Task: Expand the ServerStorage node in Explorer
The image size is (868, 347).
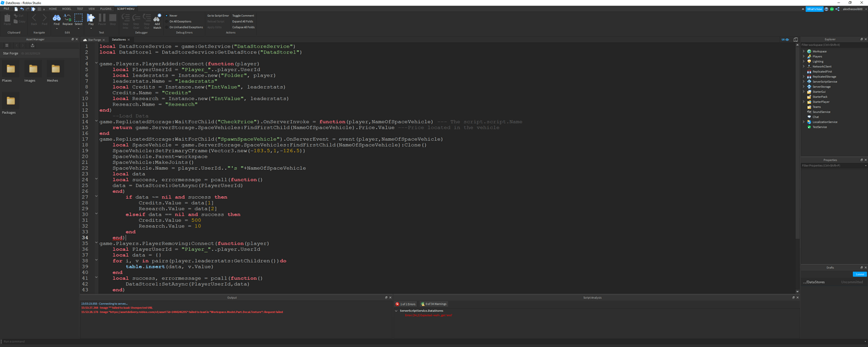Action: click(x=804, y=87)
